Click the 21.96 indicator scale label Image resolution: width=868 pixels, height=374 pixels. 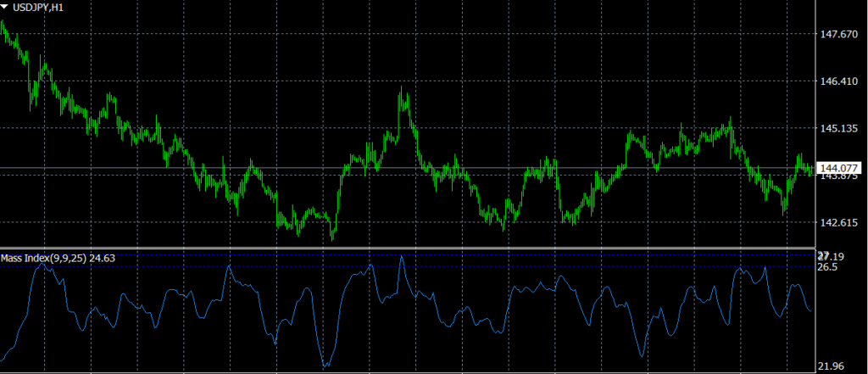830,366
